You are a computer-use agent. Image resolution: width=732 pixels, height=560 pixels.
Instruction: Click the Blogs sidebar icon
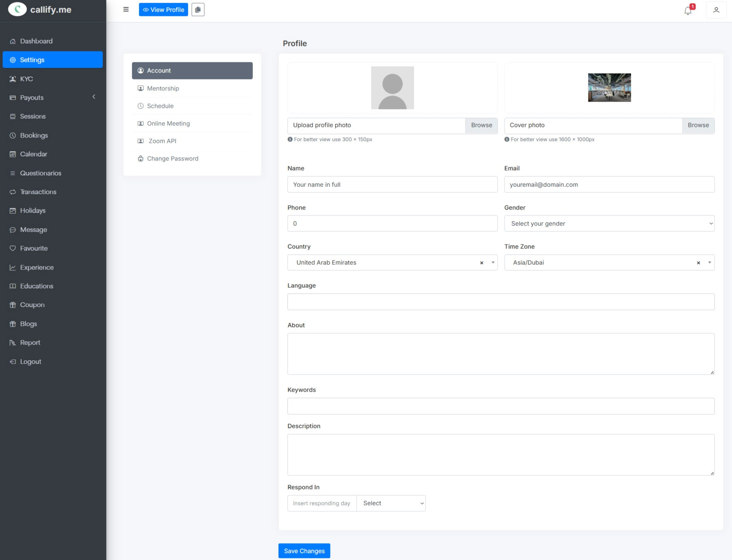pos(13,324)
